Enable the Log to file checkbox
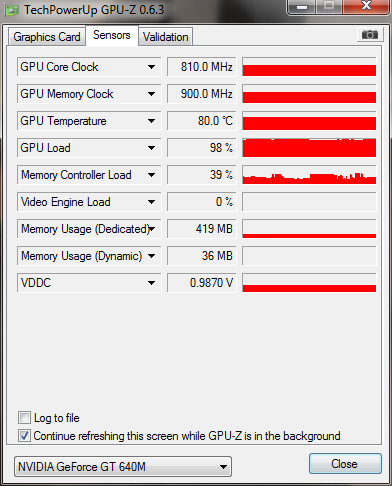392x486 pixels. click(24, 417)
